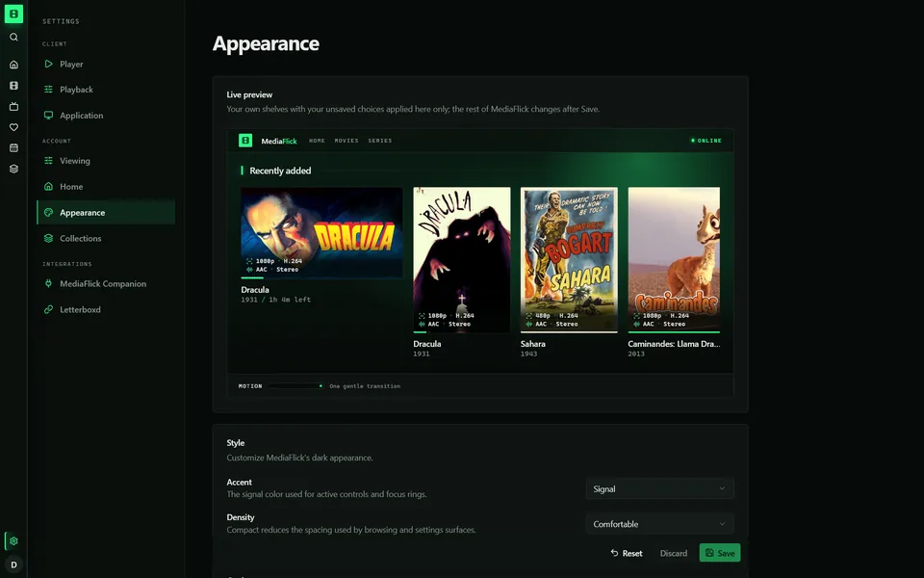Click the Collections stack icon in settings list

(x=48, y=238)
